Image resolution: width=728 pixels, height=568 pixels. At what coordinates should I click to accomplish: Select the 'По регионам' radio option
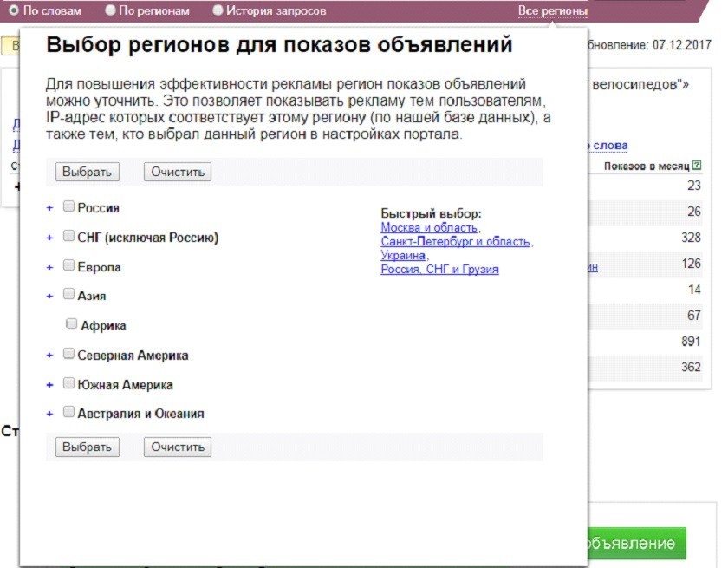[110, 10]
